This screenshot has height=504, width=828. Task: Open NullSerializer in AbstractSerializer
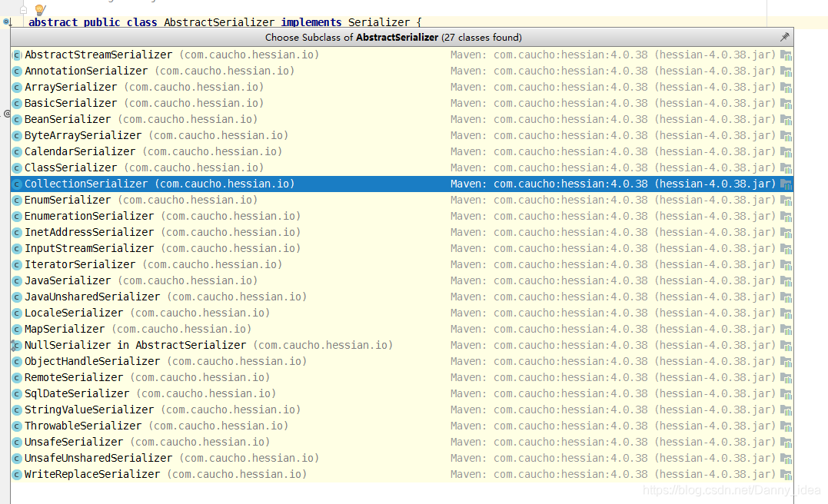402,345
